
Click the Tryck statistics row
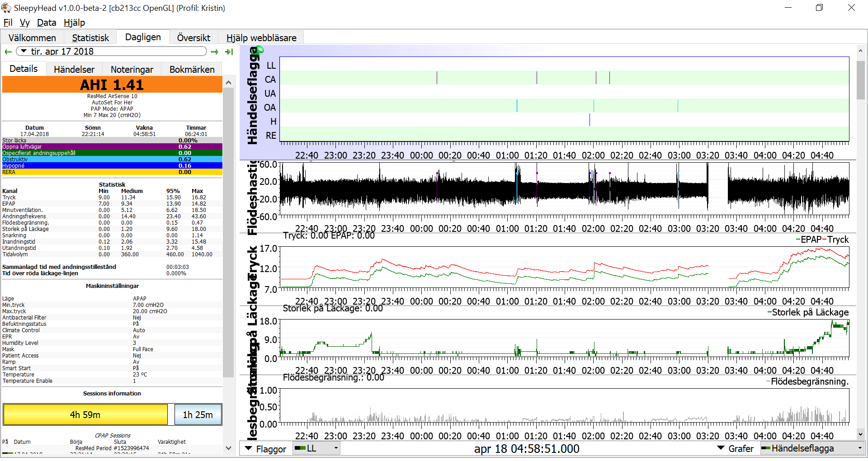(x=112, y=198)
